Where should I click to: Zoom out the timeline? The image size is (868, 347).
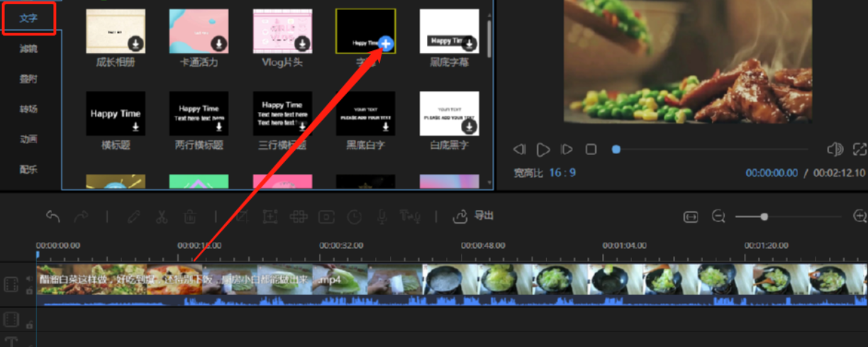tap(718, 216)
